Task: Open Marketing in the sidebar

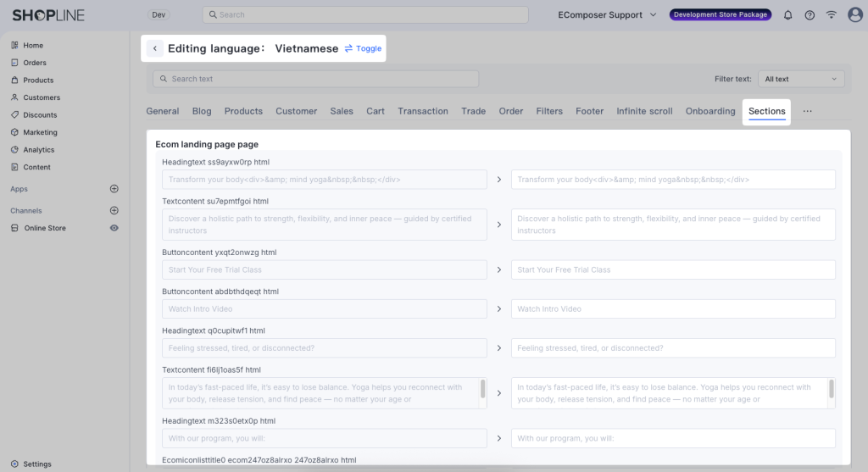Action: [40, 132]
